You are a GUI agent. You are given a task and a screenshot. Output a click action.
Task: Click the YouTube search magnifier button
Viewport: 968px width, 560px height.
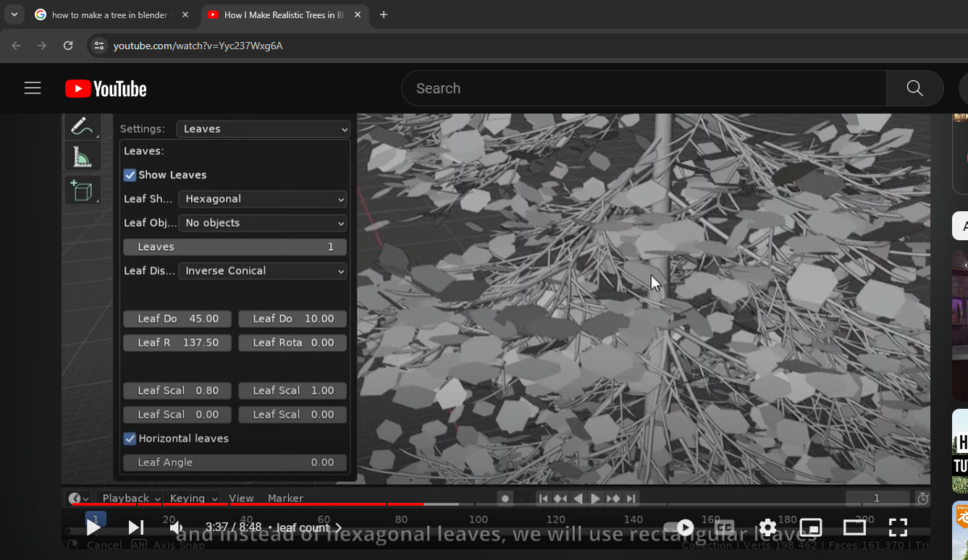pos(915,88)
